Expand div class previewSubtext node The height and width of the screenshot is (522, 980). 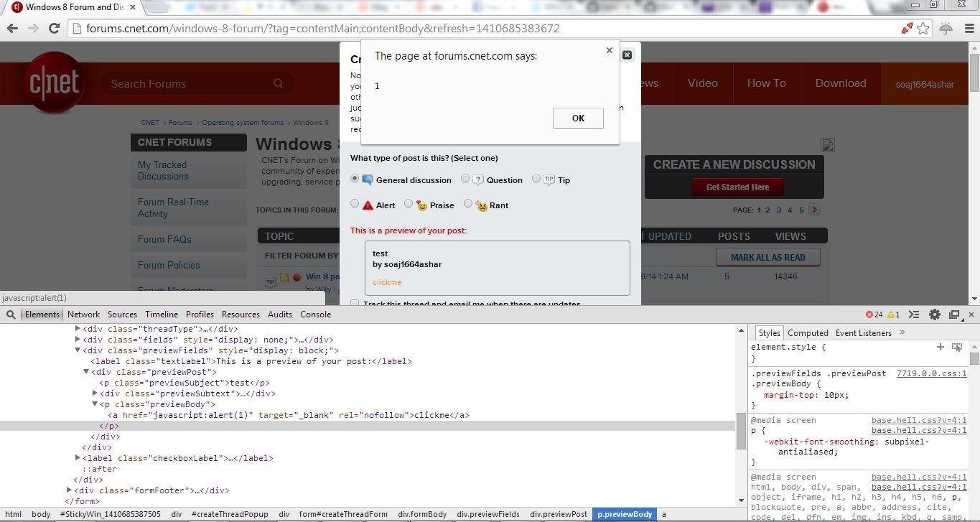coord(95,393)
